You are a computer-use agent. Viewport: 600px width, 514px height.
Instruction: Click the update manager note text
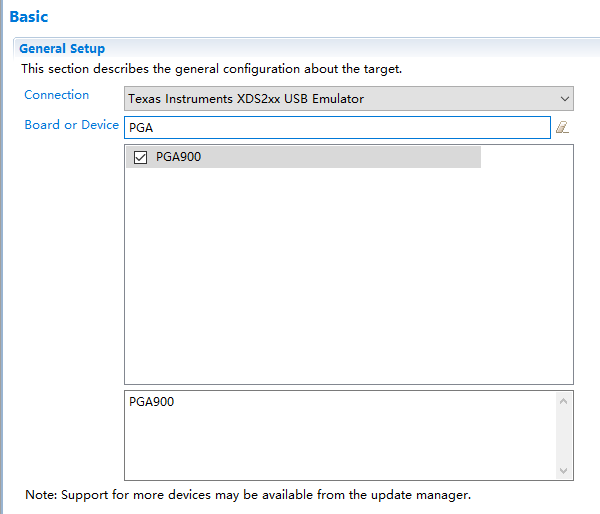click(x=248, y=495)
